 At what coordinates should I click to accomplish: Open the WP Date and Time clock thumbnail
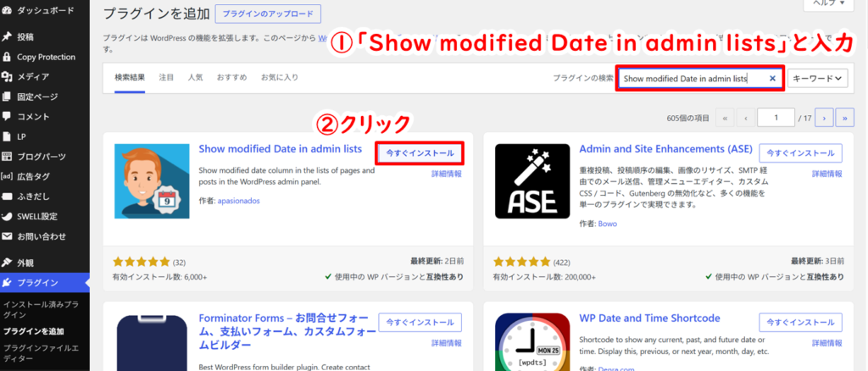coord(532,341)
